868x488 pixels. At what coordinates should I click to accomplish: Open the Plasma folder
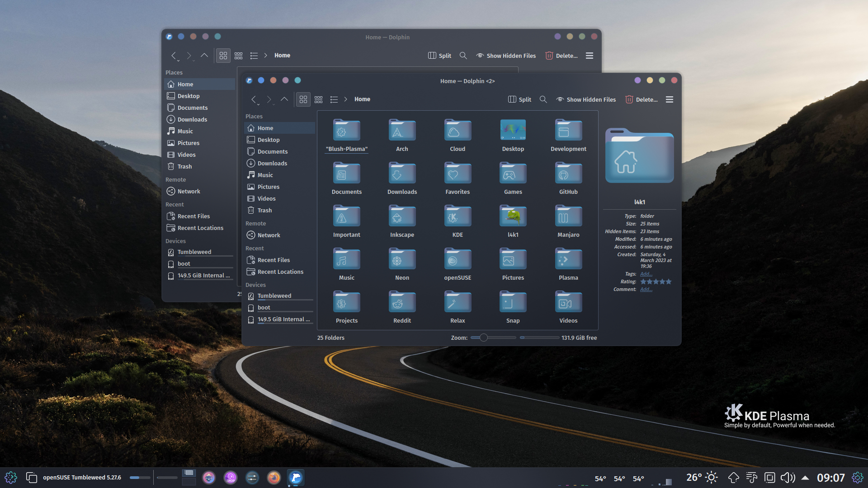[x=568, y=264]
